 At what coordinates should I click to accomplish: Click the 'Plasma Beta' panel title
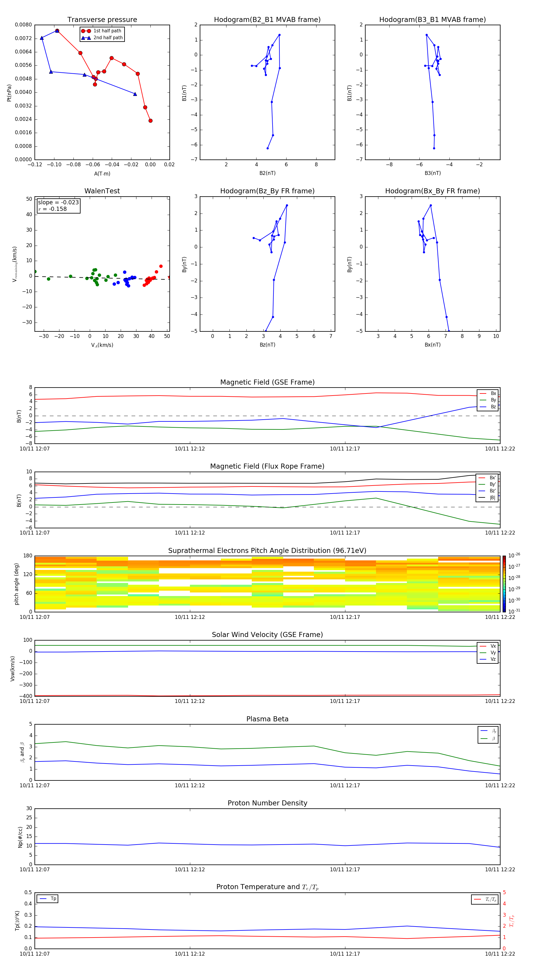click(x=267, y=719)
